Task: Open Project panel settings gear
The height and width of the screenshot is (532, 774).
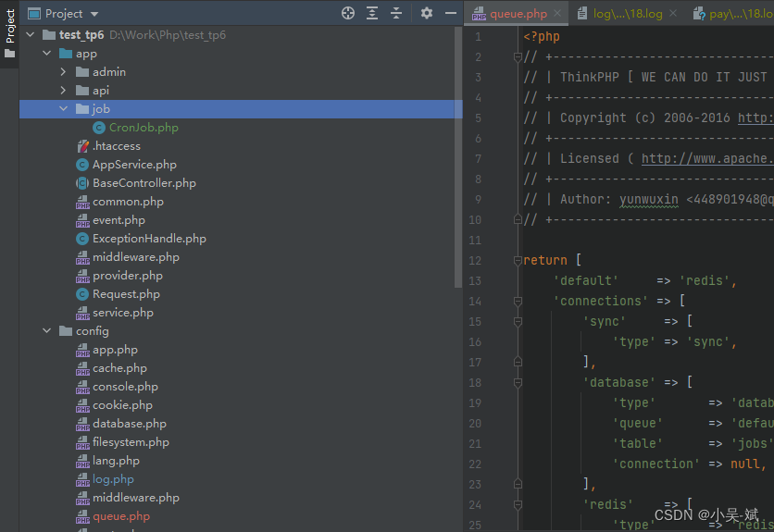Action: tap(427, 13)
